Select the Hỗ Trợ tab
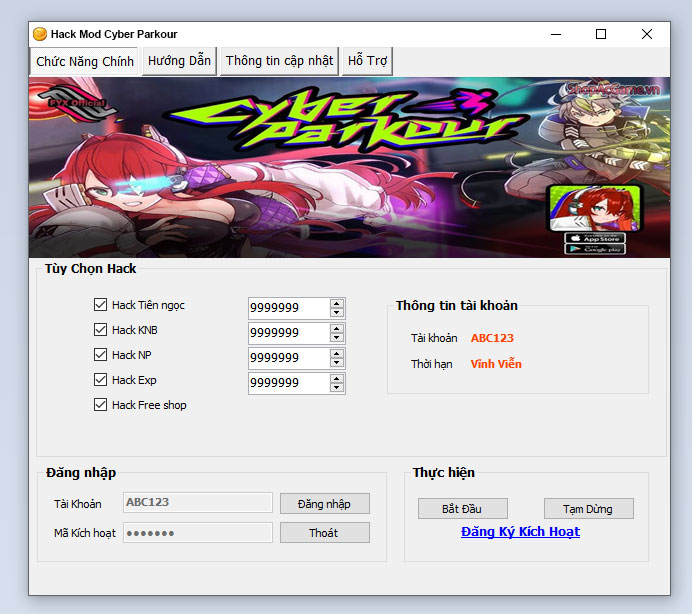The image size is (693, 616). click(x=367, y=61)
